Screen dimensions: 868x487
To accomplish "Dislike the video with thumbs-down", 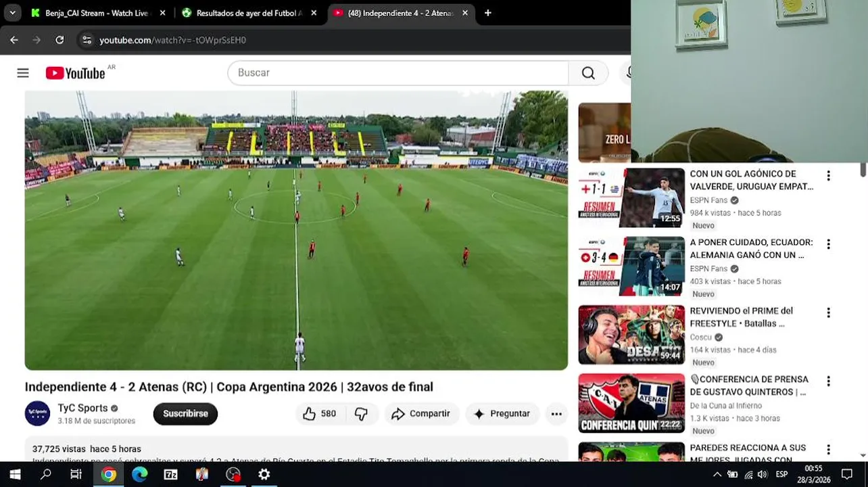I will click(x=362, y=413).
